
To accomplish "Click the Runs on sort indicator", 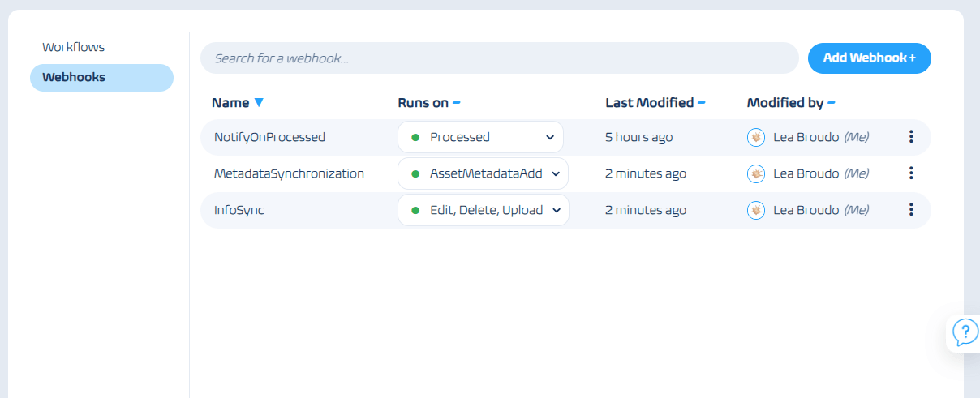I will pyautogui.click(x=457, y=103).
